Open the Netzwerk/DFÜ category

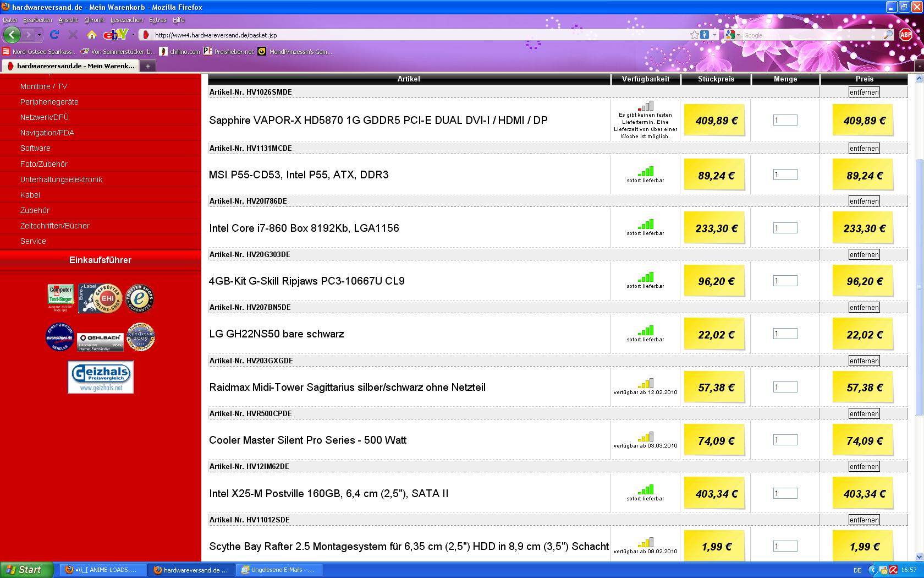[44, 117]
